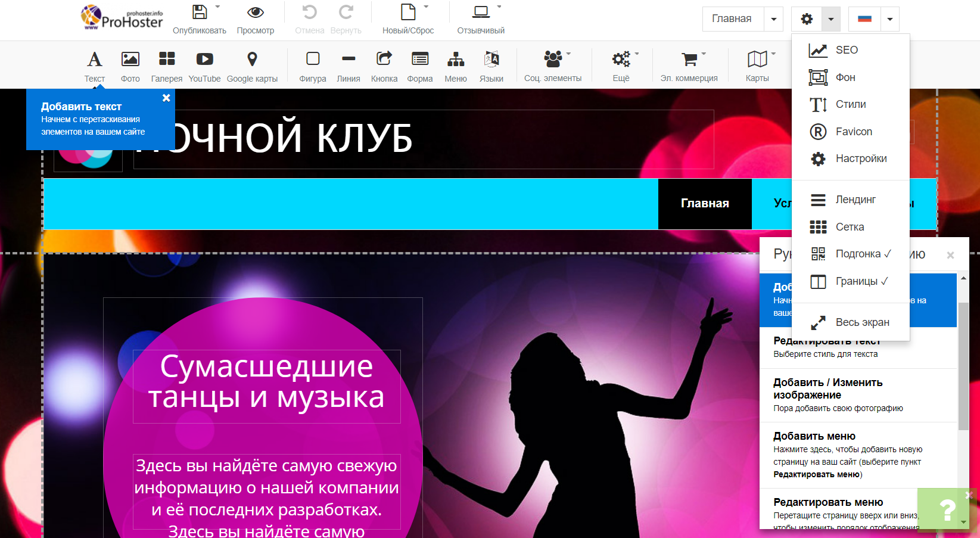Open the Gallery (Галерея) element
The height and width of the screenshot is (538, 980).
pyautogui.click(x=167, y=66)
